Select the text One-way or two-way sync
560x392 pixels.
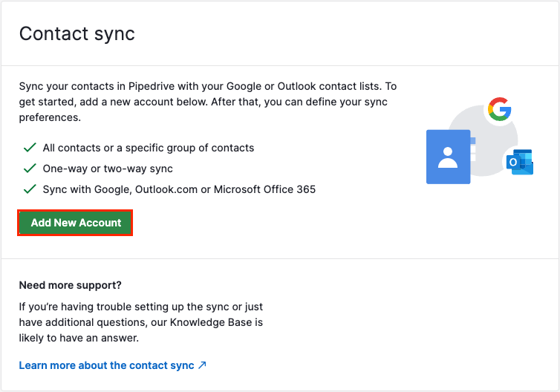(x=108, y=169)
